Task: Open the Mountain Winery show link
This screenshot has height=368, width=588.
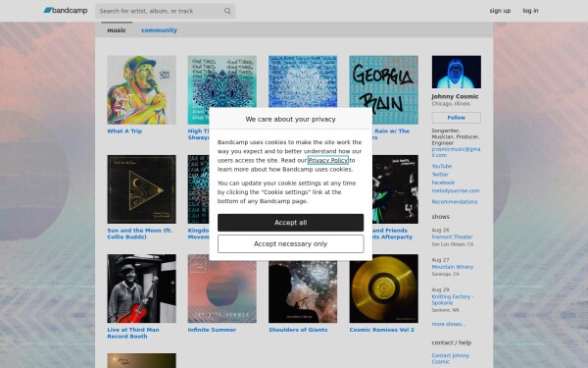Action: click(452, 267)
